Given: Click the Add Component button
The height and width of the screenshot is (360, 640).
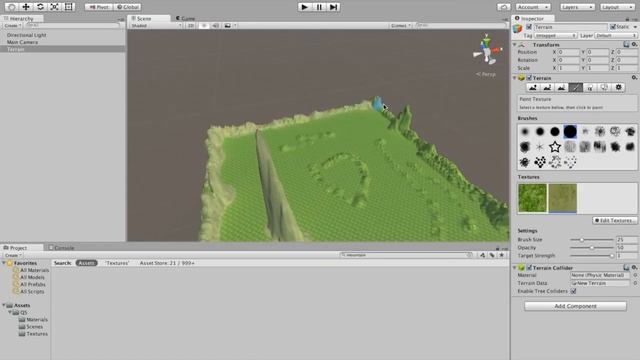Looking at the screenshot, I should tap(575, 306).
